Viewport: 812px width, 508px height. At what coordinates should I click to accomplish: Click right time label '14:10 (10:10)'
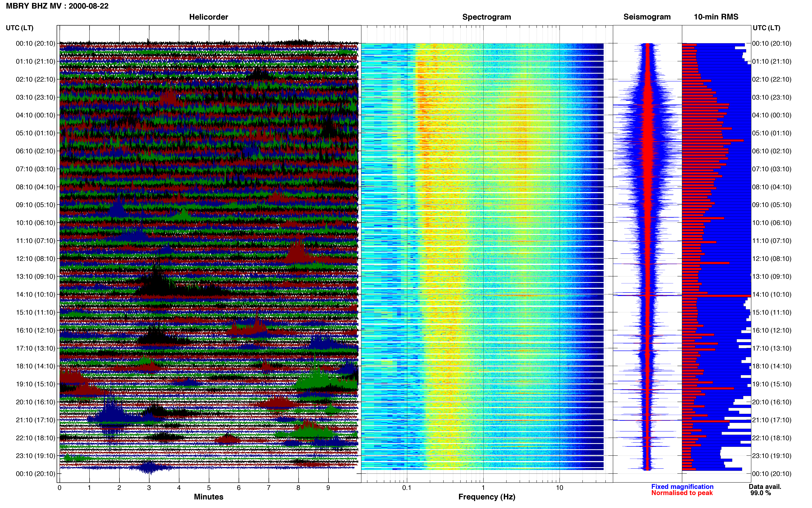coord(772,295)
